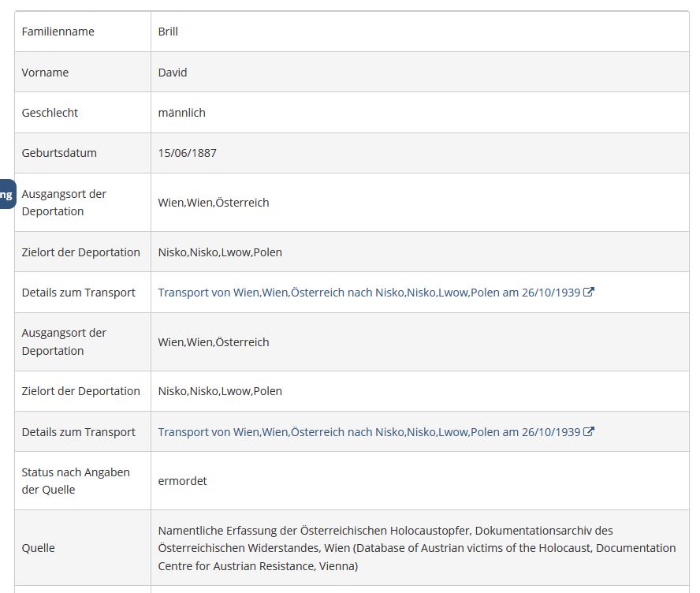
Task: Select the birth date 15/06/1887
Action: point(188,153)
